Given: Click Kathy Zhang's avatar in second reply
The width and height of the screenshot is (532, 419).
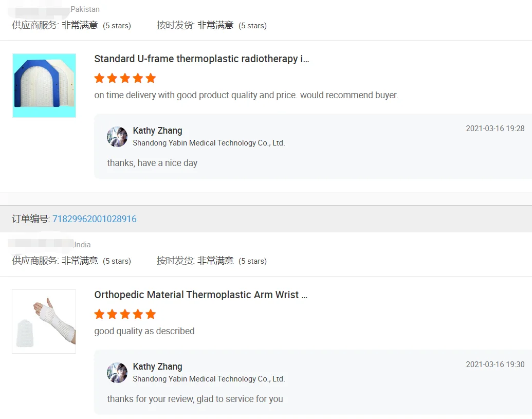Looking at the screenshot, I should (x=117, y=373).
